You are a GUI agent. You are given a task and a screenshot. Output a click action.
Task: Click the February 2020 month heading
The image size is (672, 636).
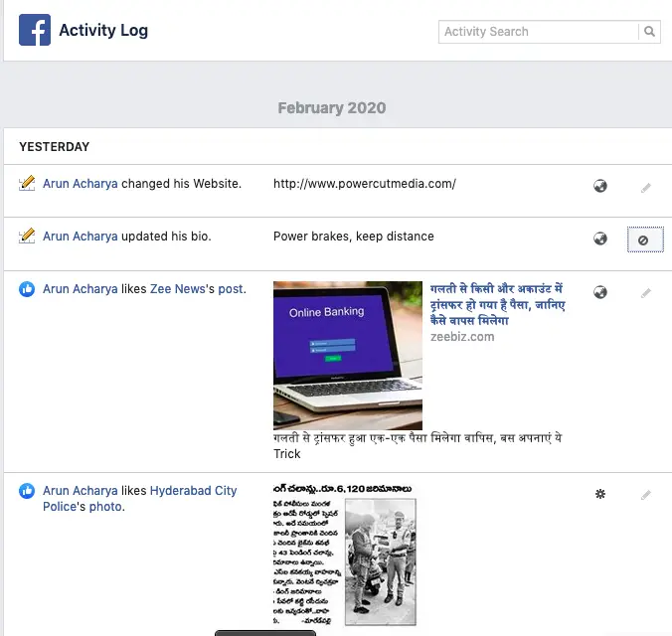pyautogui.click(x=332, y=107)
